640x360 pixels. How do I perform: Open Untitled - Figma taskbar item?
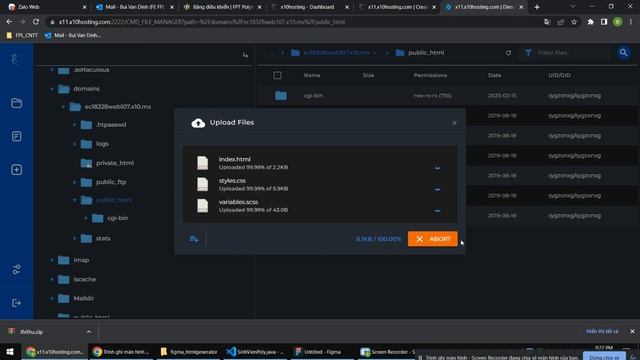coord(318,351)
